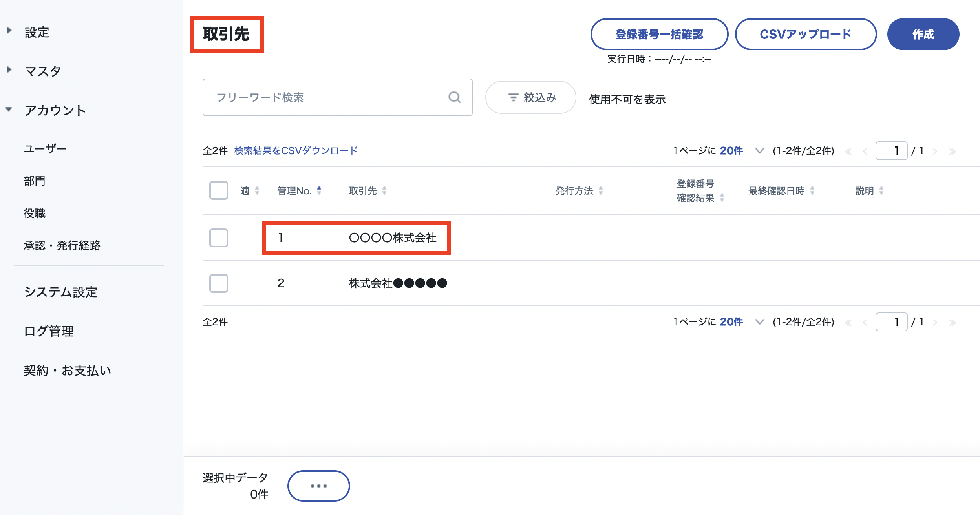Sort by 最終確認日時 column arrows
Viewport: 980px width, 515px height.
pyautogui.click(x=812, y=190)
